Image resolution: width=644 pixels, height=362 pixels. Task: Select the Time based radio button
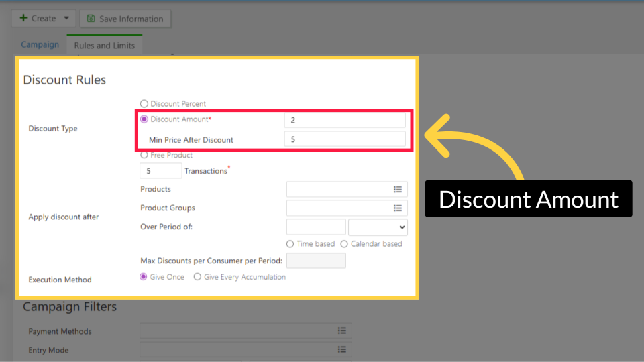(x=290, y=244)
